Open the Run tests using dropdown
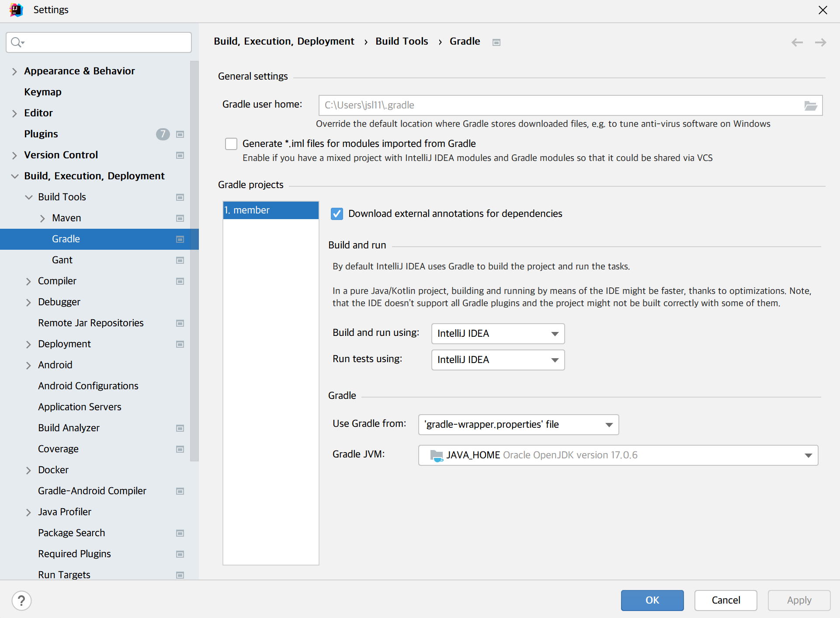This screenshot has width=840, height=618. coord(498,360)
